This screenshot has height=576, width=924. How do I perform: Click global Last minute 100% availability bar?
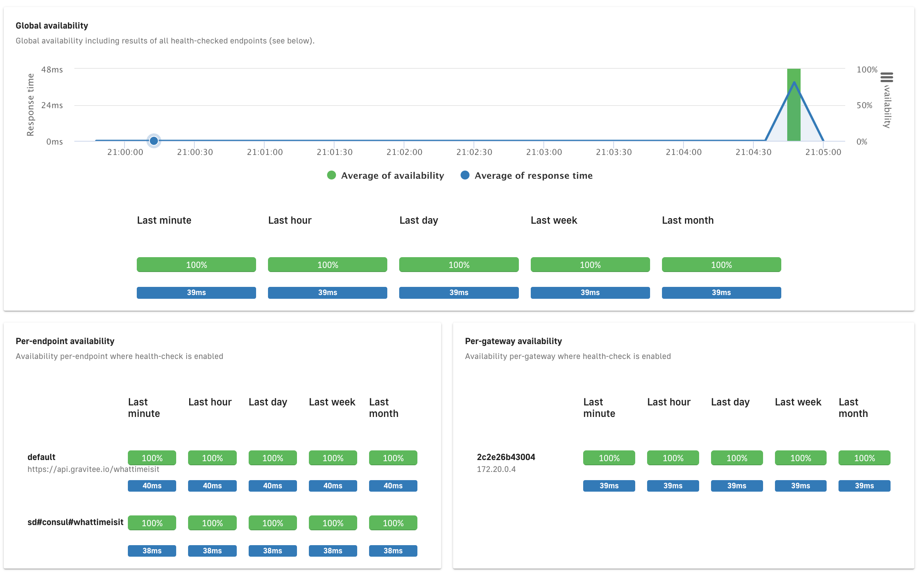coord(196,265)
